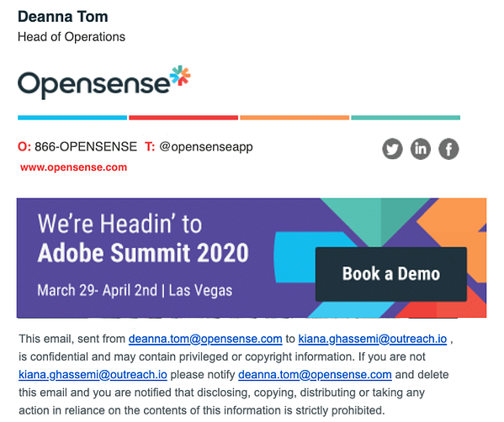Click the March 29- April 2nd Las Vegas text
The height and width of the screenshot is (422, 504).
pyautogui.click(x=135, y=290)
